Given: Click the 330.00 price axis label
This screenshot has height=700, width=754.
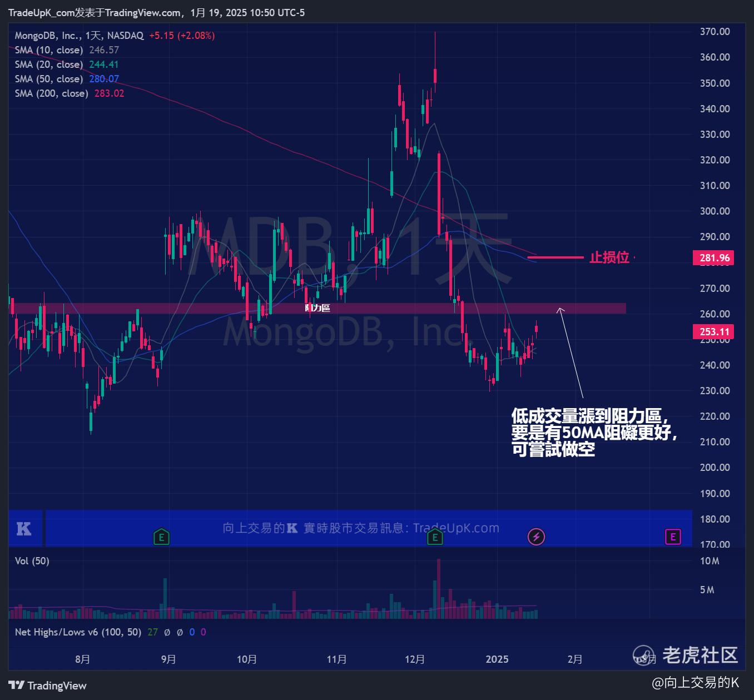Looking at the screenshot, I should point(715,135).
